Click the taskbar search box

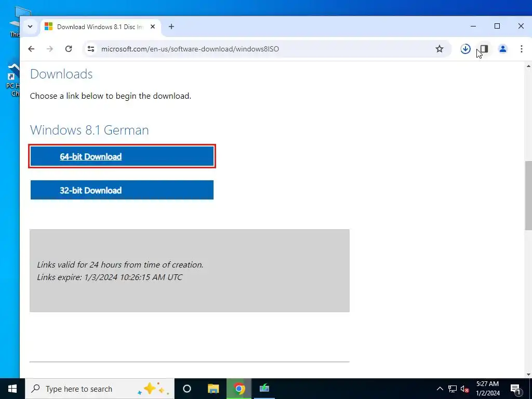(100, 389)
